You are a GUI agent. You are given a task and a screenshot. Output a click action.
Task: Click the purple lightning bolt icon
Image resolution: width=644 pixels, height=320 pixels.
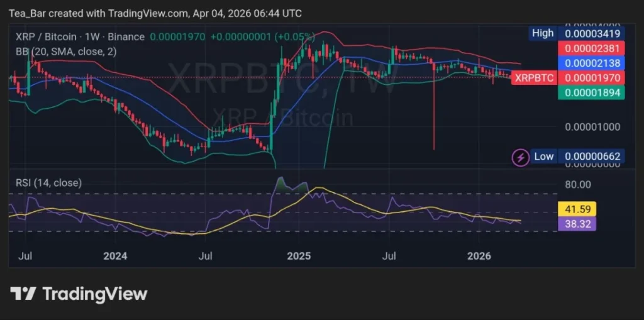pyautogui.click(x=520, y=157)
